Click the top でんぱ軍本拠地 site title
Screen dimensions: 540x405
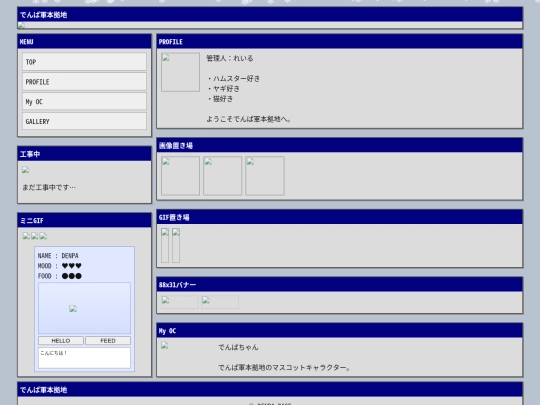tap(43, 15)
